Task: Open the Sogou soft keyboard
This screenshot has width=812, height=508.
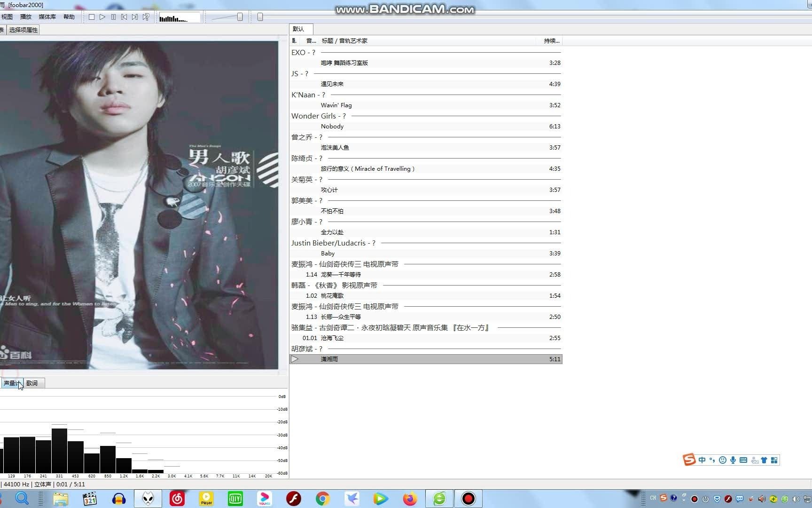Action: tap(743, 460)
